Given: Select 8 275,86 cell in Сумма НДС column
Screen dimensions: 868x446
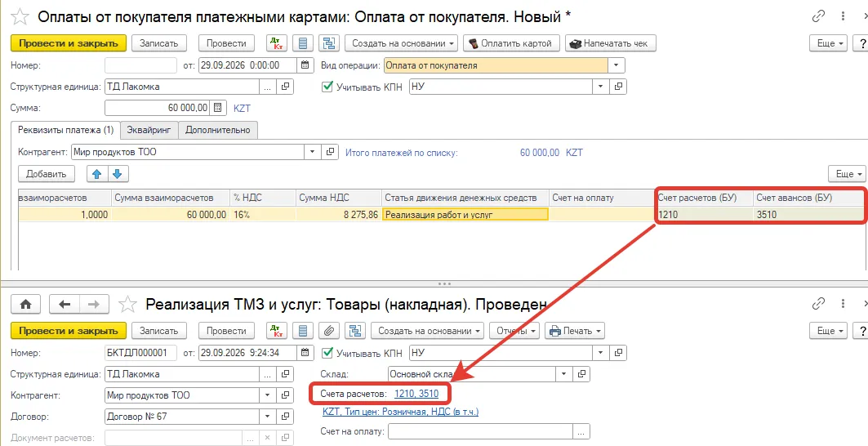Looking at the screenshot, I should pyautogui.click(x=338, y=214).
